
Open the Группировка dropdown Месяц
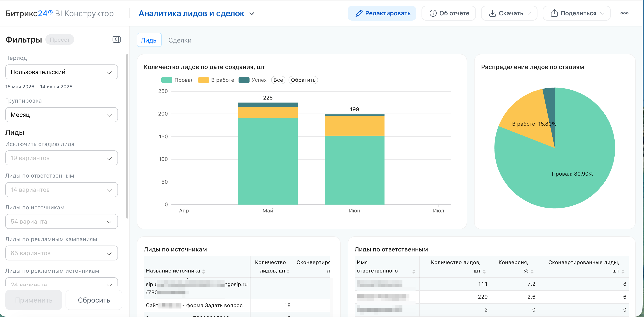[62, 115]
